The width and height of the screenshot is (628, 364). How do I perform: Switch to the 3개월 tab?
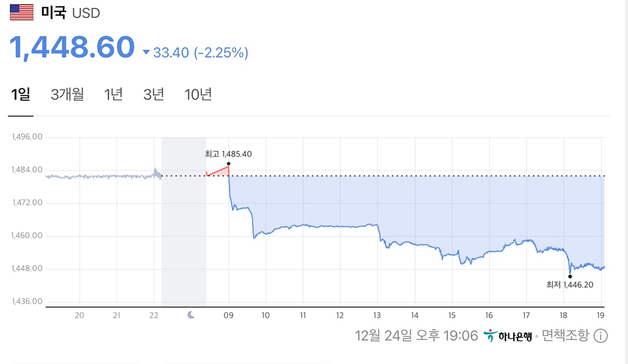(67, 95)
